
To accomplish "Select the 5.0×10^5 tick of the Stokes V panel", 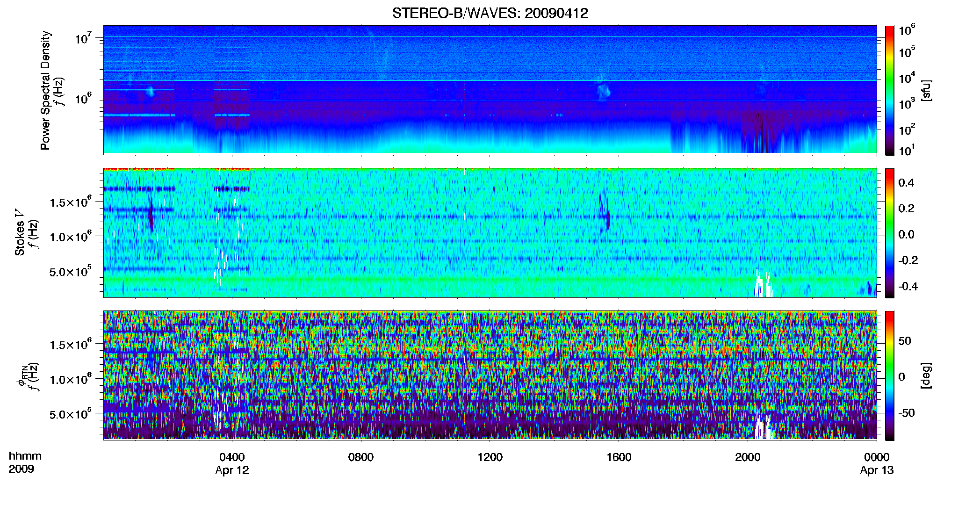I will (x=71, y=271).
